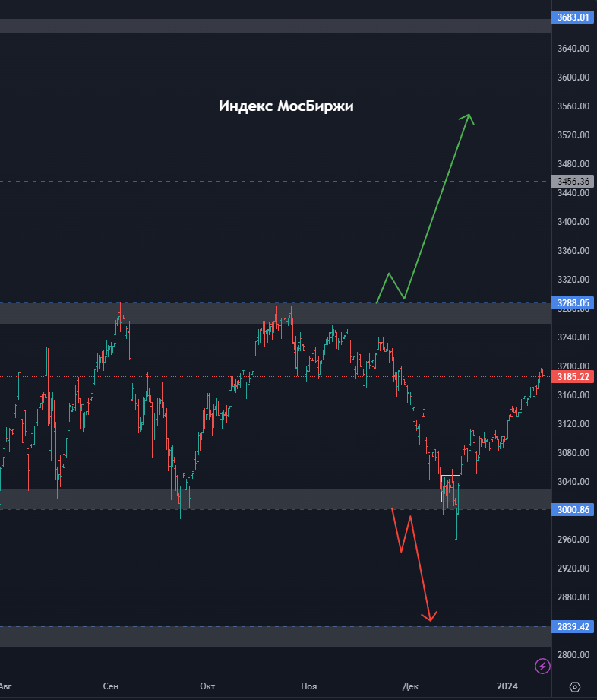Click the 2800.00 price scale value
597x700 pixels.
tap(573, 654)
